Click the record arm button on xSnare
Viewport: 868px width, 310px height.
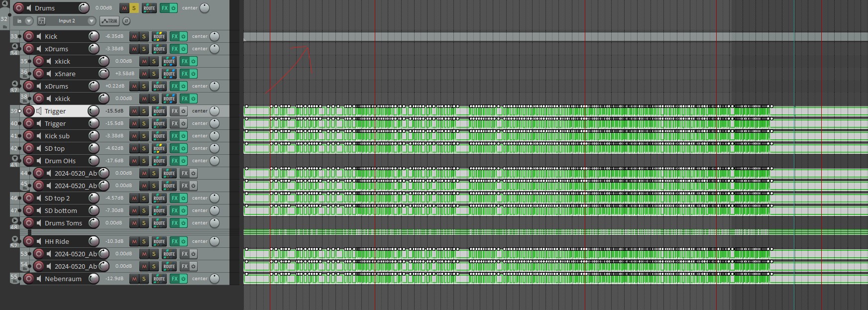(39, 74)
